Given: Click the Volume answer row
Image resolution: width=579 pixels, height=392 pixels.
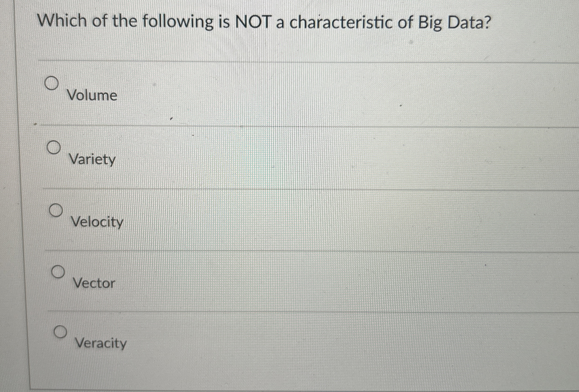Looking at the screenshot, I should click(274, 92).
